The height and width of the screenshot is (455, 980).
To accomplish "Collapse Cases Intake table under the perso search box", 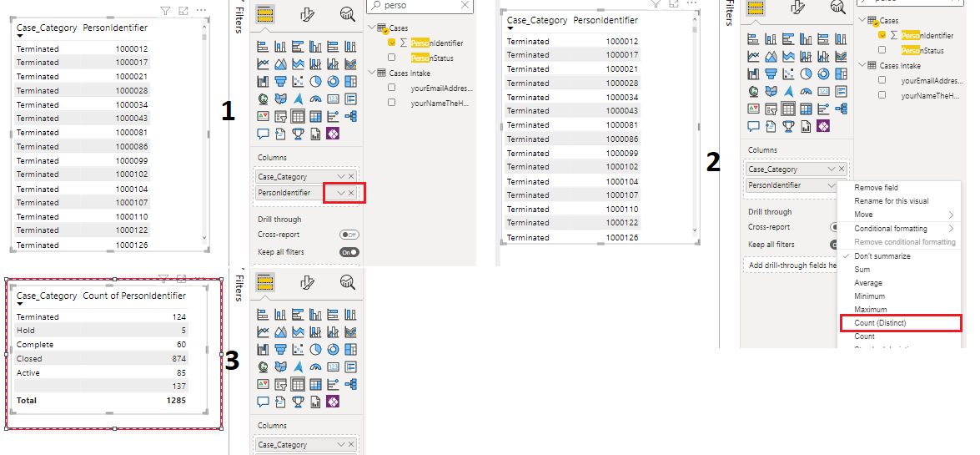I will click(373, 73).
